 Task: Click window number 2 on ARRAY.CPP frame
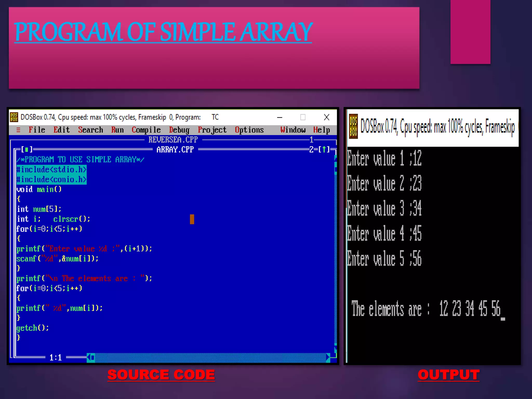click(311, 149)
